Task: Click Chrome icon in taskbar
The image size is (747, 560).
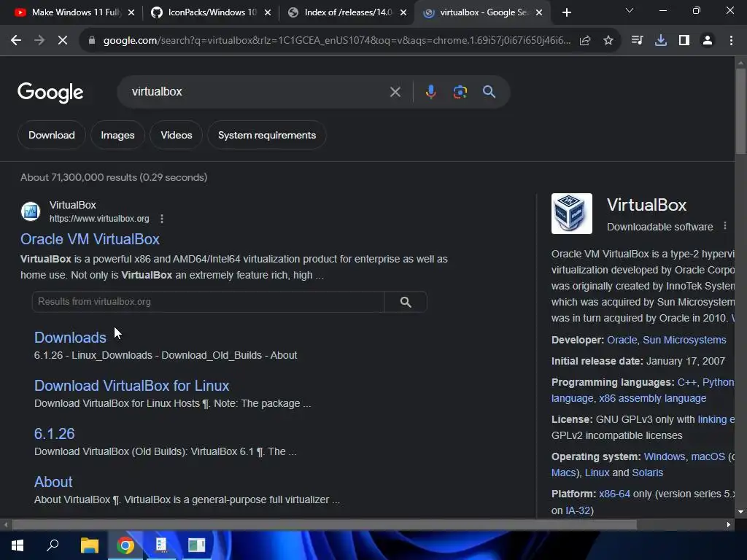Action: click(125, 545)
